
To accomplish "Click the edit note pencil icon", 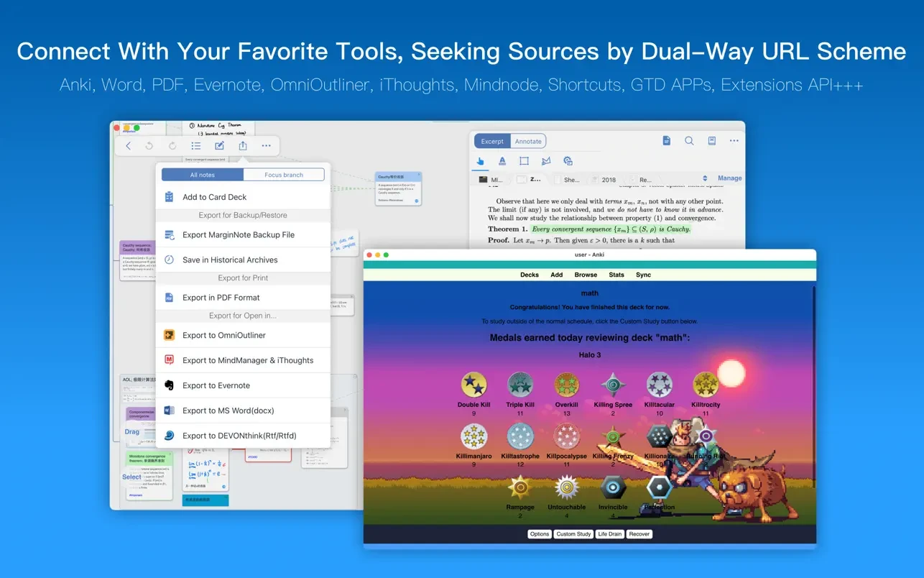I will (x=219, y=146).
